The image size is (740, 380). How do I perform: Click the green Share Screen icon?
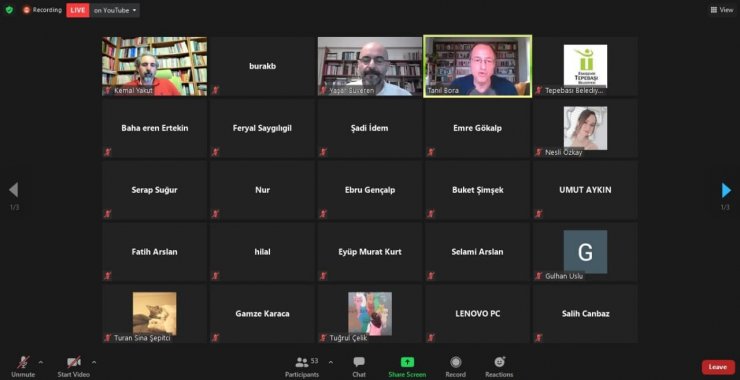407,362
